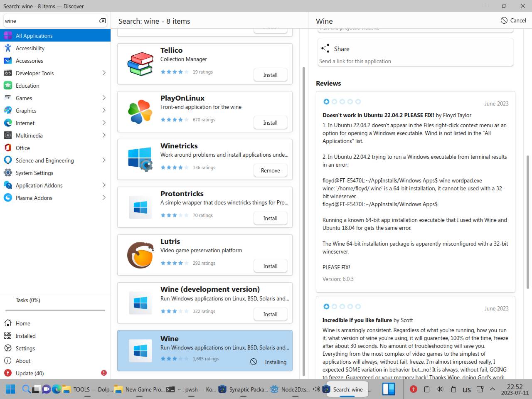Open the clock showing 22:52
Viewport: 532px width, 399px height.
point(515,389)
